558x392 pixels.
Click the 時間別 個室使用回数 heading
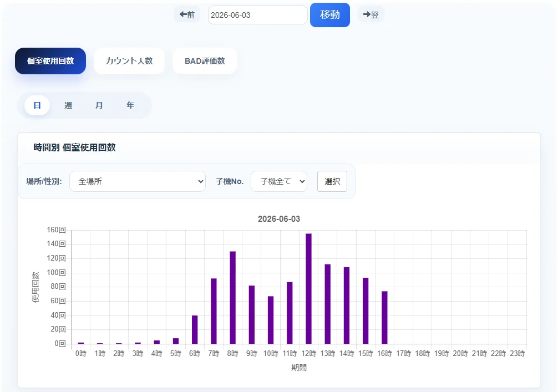click(x=75, y=147)
